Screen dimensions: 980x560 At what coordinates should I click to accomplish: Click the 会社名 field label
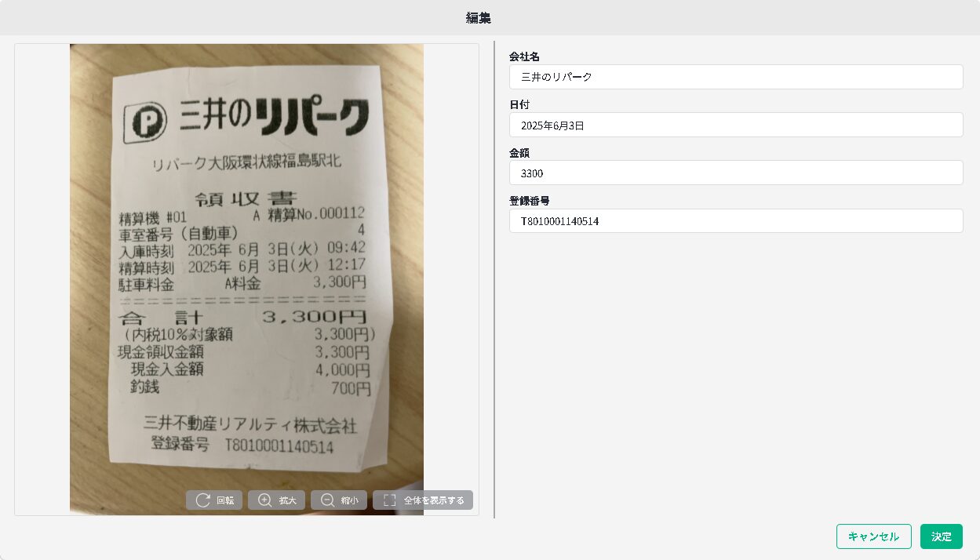point(524,56)
